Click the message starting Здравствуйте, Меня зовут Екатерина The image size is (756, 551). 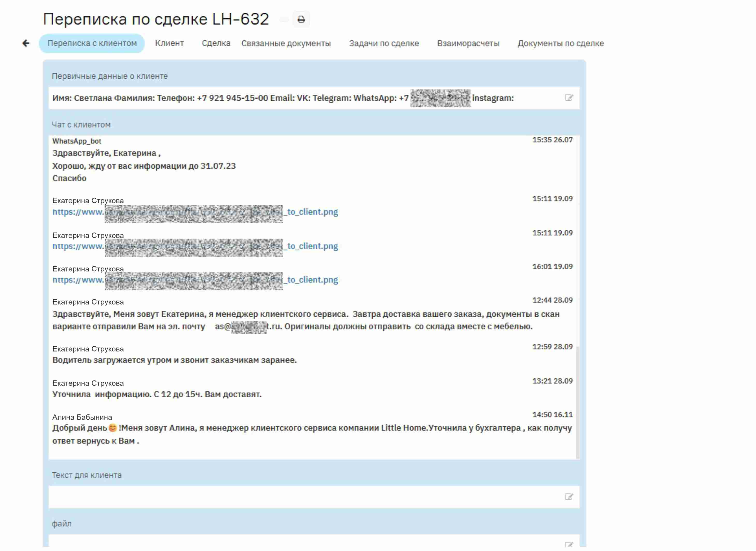pos(306,320)
